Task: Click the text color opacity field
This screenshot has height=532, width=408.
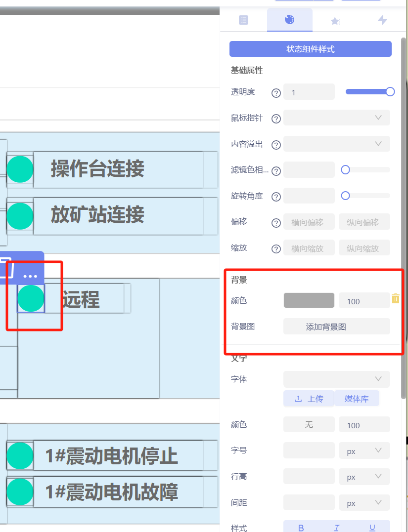Action: click(364, 425)
